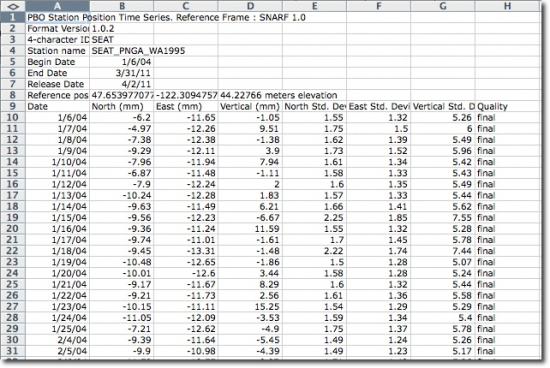Click the select-all corner diamond
Viewport: 550px width, 368px height.
click(13, 6)
